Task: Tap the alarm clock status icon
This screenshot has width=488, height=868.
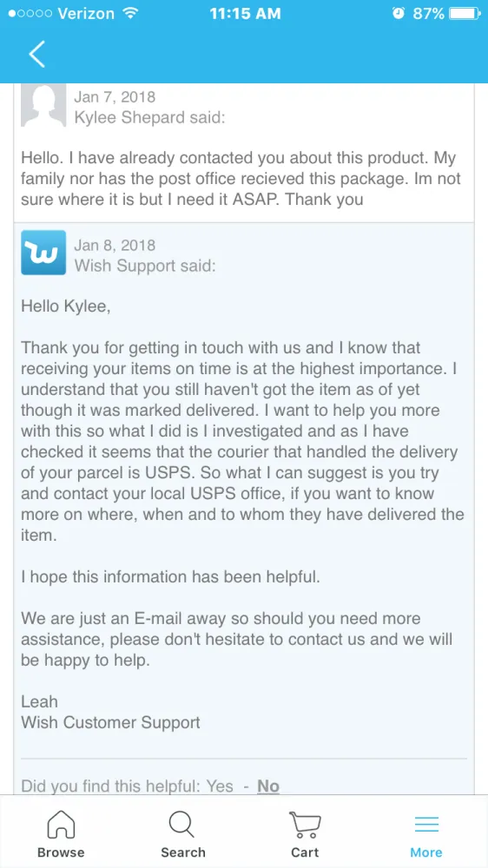Action: tap(398, 13)
